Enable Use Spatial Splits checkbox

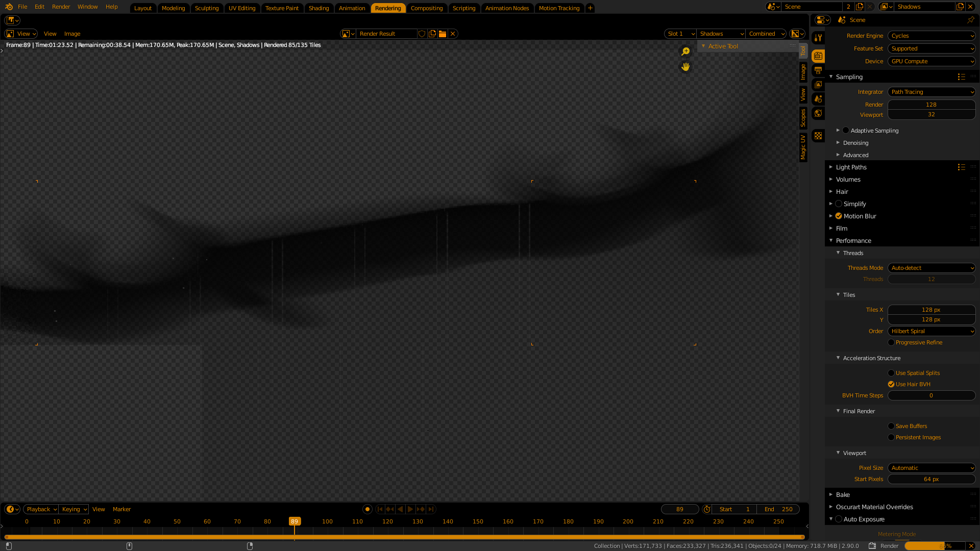pyautogui.click(x=891, y=373)
